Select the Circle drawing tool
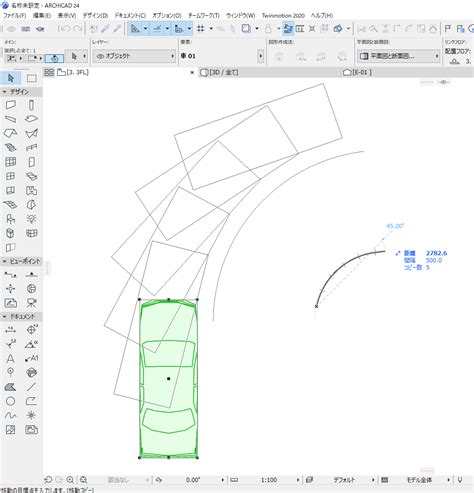 (x=11, y=401)
